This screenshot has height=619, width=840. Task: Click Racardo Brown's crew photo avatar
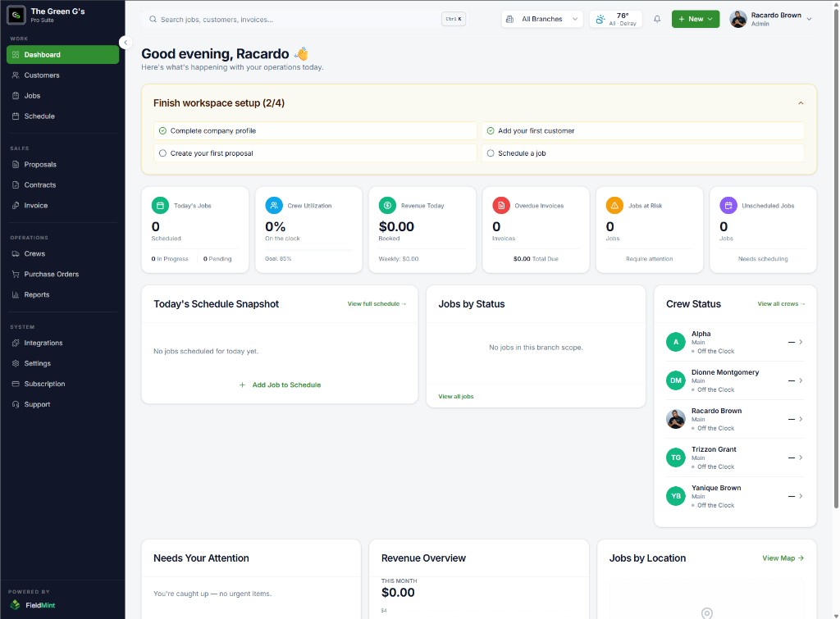tap(676, 419)
